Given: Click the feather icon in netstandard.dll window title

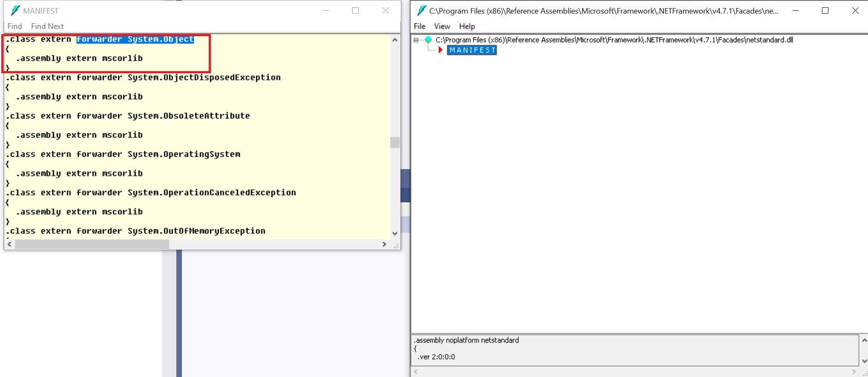Looking at the screenshot, I should tap(421, 11).
